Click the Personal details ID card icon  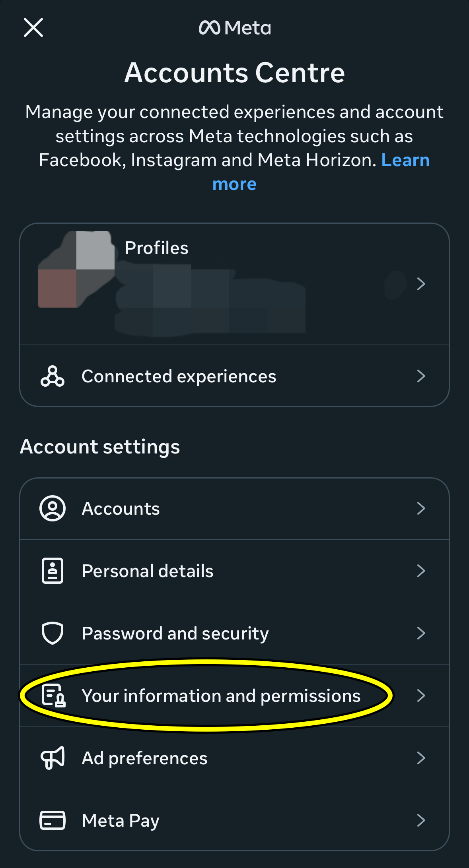point(53,571)
